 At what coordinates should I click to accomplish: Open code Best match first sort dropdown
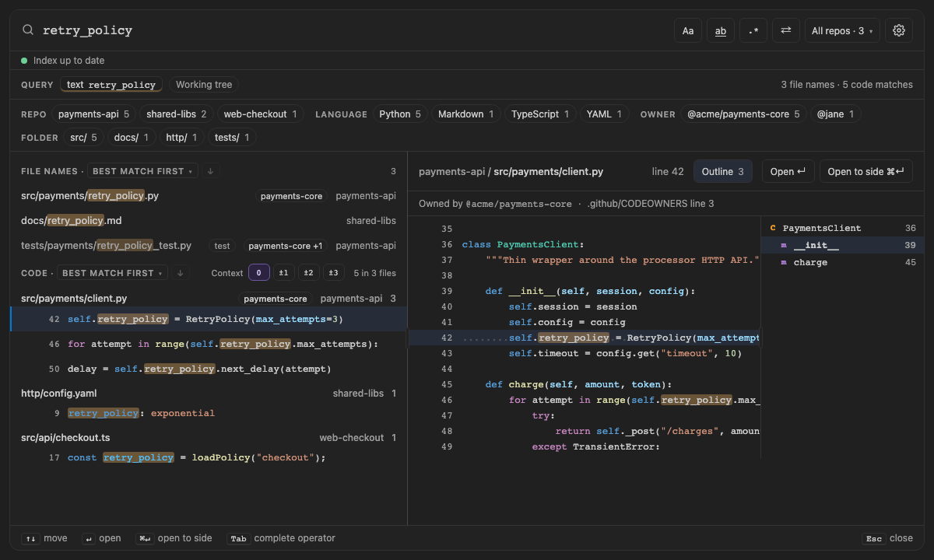[x=112, y=273]
